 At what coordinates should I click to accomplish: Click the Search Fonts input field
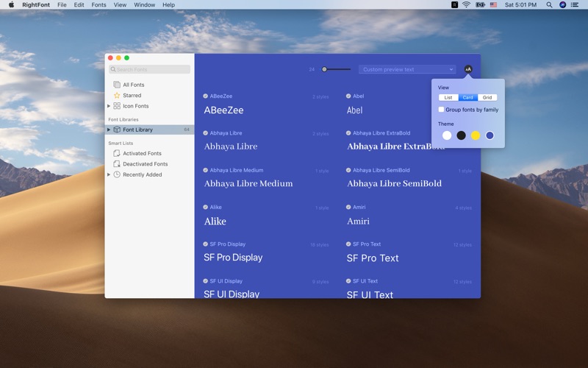[x=151, y=69]
